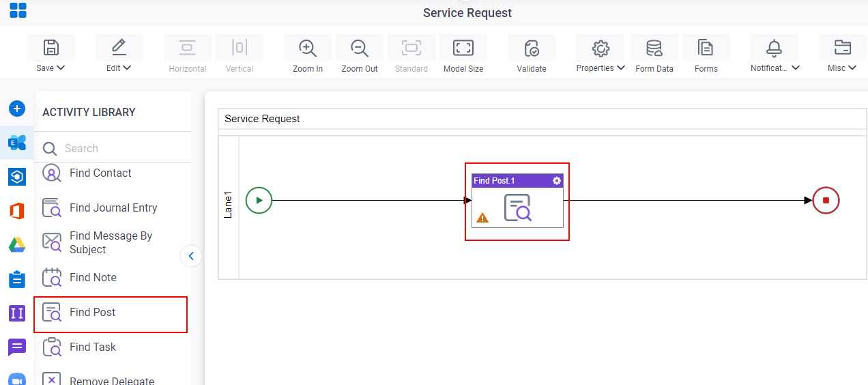Click the Vertical align icon
This screenshot has height=385, width=868.
239,47
